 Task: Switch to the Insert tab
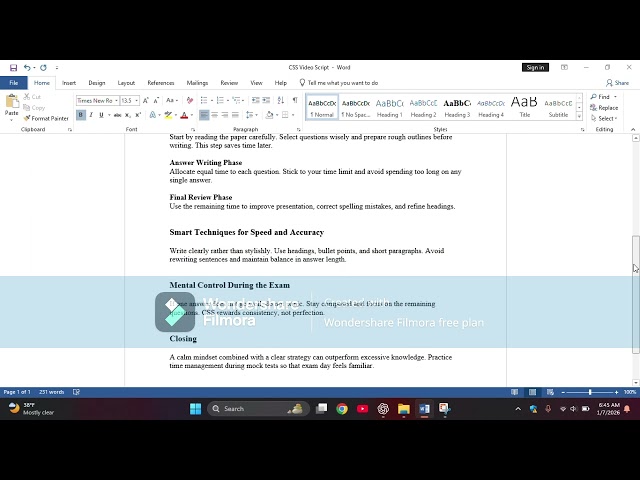coord(69,83)
